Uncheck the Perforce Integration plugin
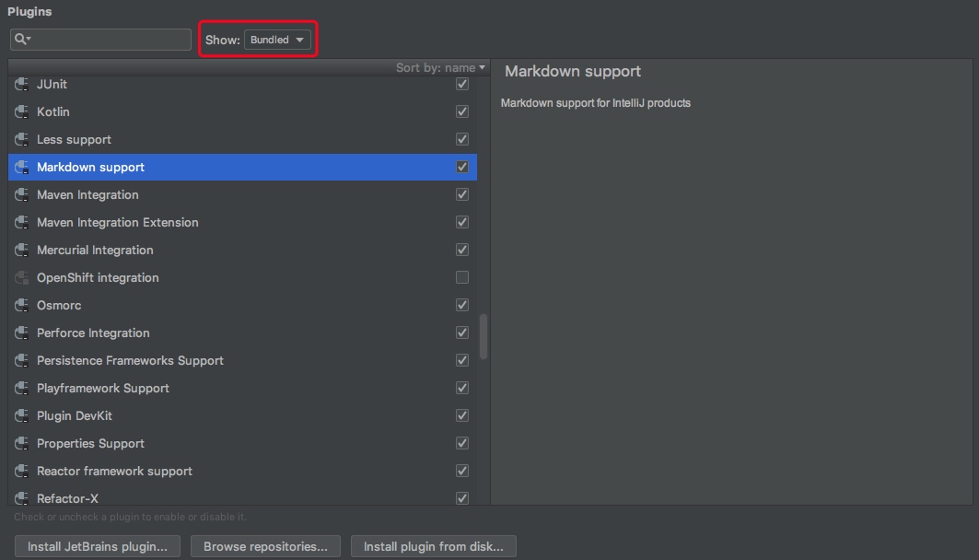Image resolution: width=979 pixels, height=560 pixels. pos(462,332)
